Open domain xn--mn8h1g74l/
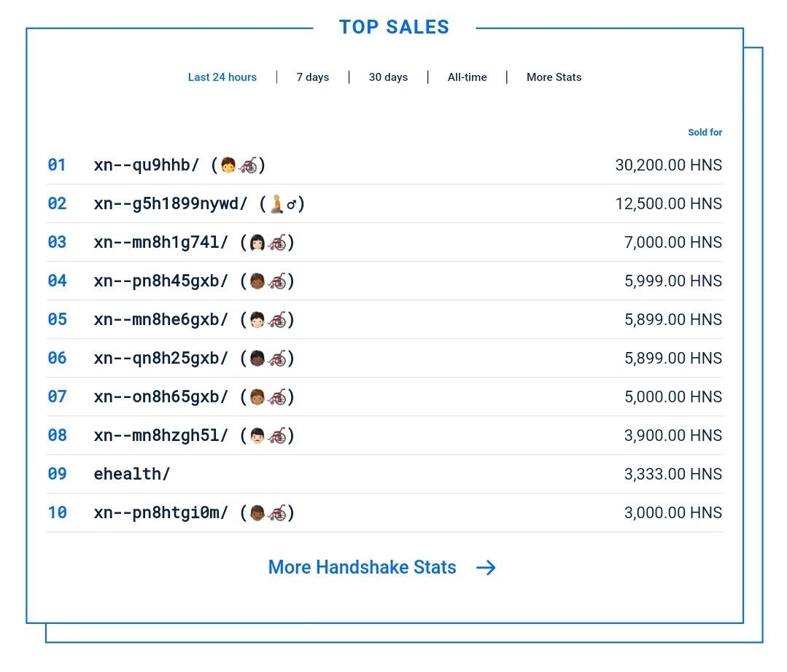This screenshot has width=787, height=672. pyautogui.click(x=160, y=242)
